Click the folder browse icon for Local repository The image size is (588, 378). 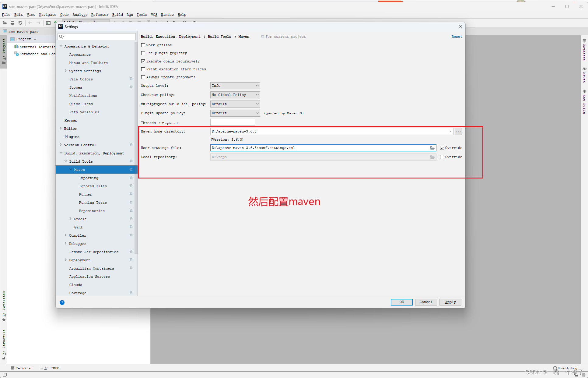click(432, 157)
